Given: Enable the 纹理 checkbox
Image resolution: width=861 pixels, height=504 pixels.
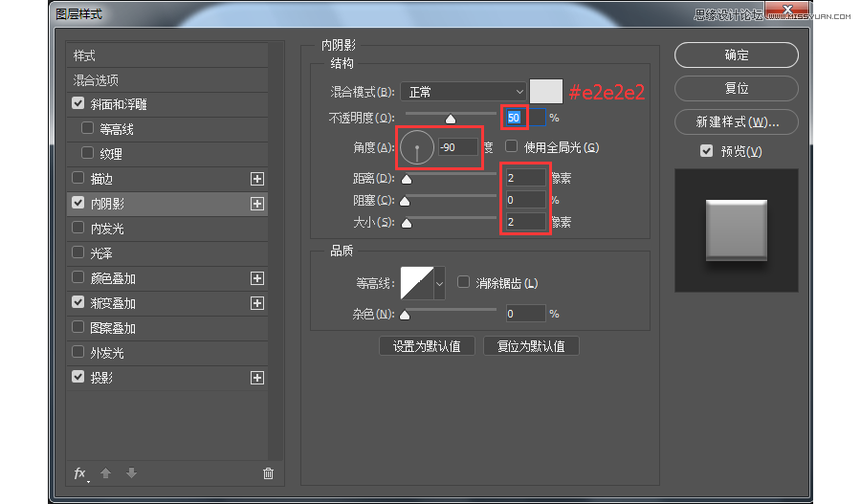Looking at the screenshot, I should click(87, 153).
